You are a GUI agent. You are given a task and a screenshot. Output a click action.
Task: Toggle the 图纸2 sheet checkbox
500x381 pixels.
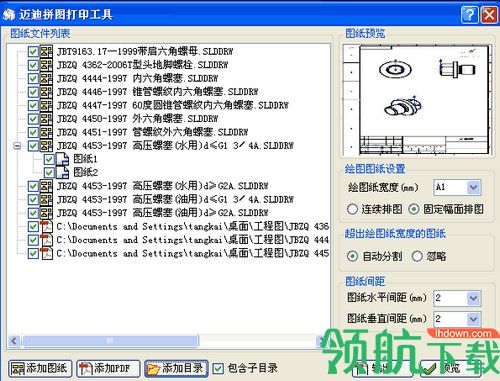49,173
